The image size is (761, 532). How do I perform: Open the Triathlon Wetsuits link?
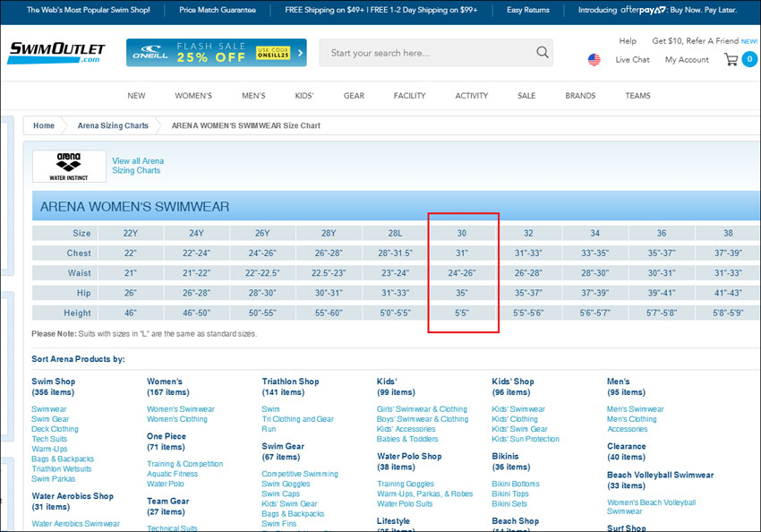point(62,469)
